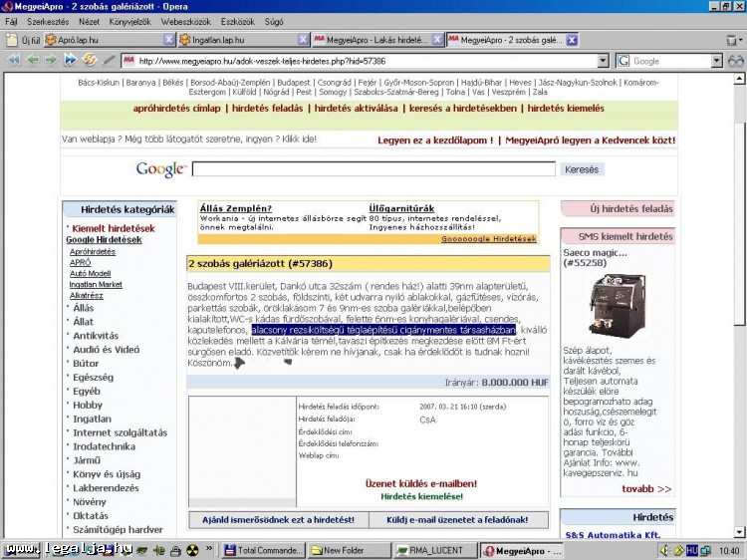Click the Keresés search button
Viewport: 747px width, 560px height.
(x=582, y=169)
